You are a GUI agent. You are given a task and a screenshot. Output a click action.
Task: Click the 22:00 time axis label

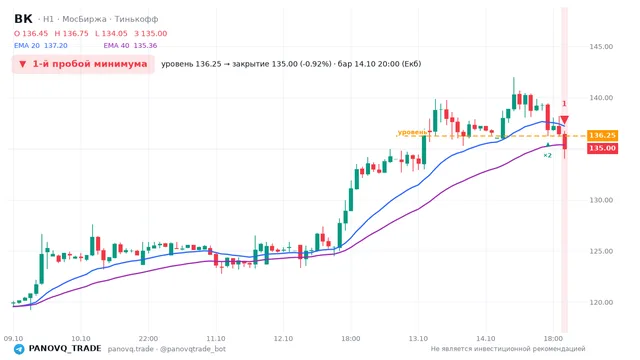click(x=148, y=339)
